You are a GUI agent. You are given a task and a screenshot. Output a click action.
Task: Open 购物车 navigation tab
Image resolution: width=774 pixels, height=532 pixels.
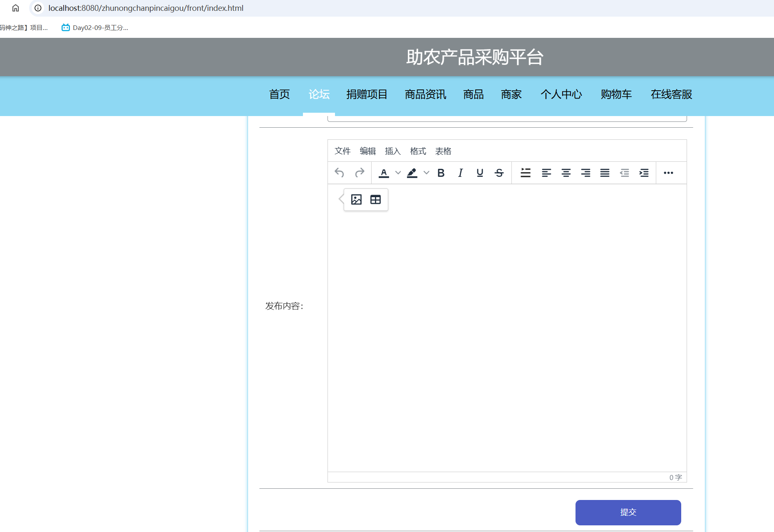point(616,94)
